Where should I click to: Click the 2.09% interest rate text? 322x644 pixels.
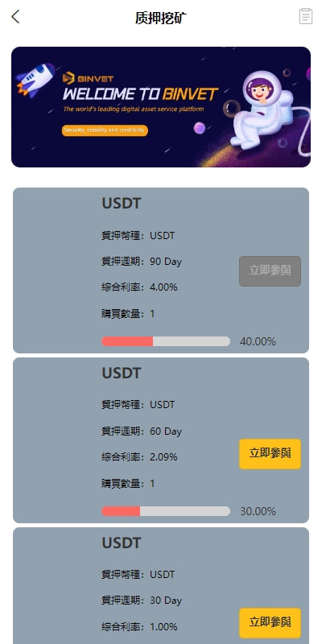(x=163, y=457)
